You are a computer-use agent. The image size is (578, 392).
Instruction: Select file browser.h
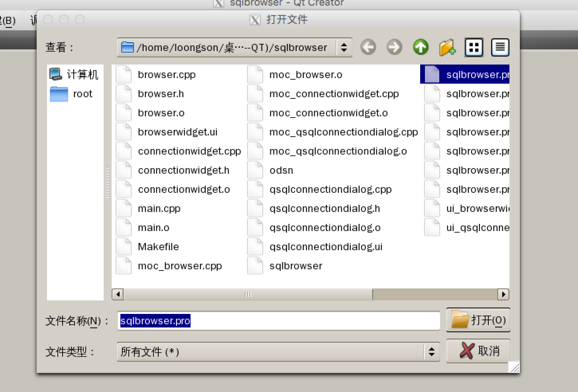pos(161,94)
